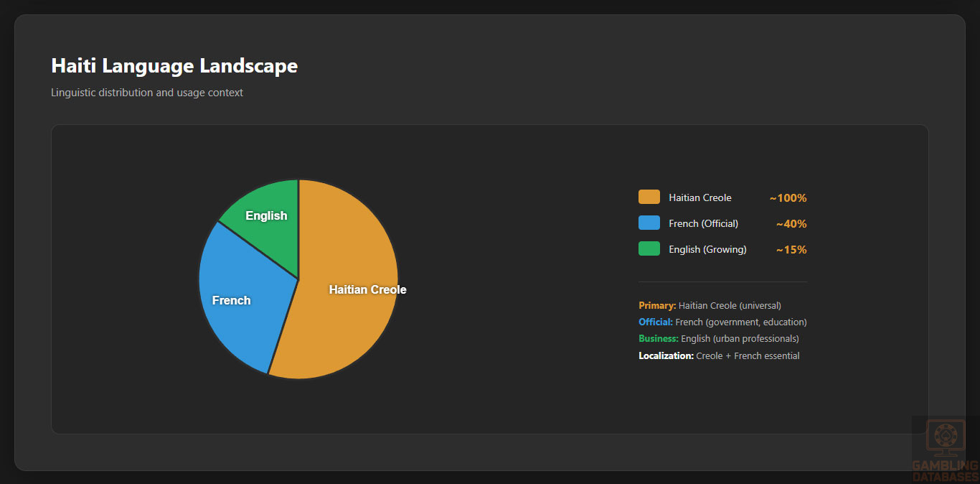Click the orange Haitian Creole legend swatch
The image size is (980, 484).
(649, 197)
